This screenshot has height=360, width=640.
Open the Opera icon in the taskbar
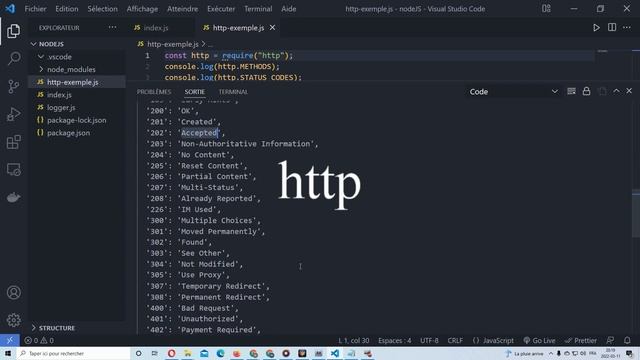point(171,353)
